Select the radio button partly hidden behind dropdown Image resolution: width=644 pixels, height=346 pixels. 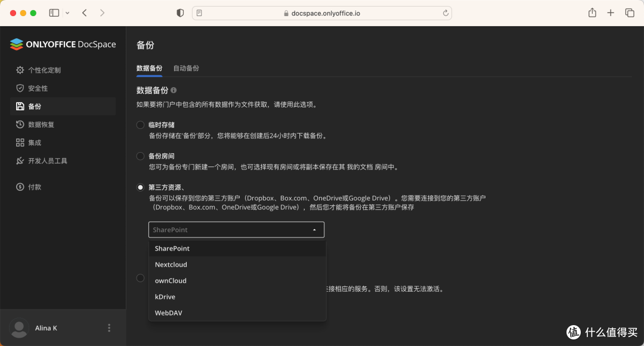pyautogui.click(x=141, y=278)
